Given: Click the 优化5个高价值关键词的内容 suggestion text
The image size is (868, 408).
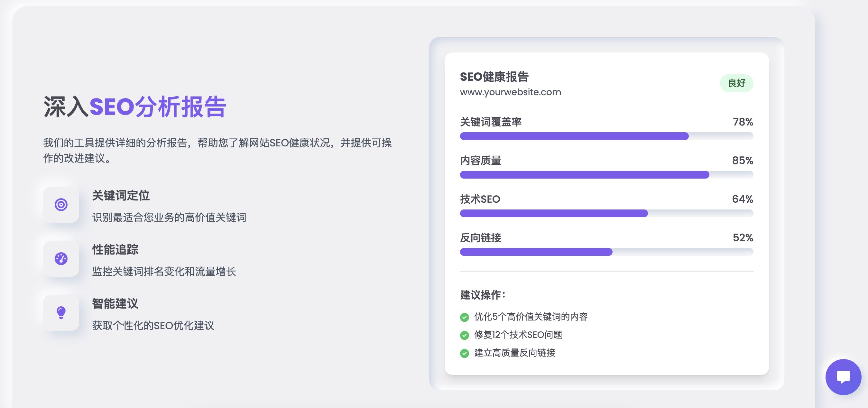Looking at the screenshot, I should (531, 317).
